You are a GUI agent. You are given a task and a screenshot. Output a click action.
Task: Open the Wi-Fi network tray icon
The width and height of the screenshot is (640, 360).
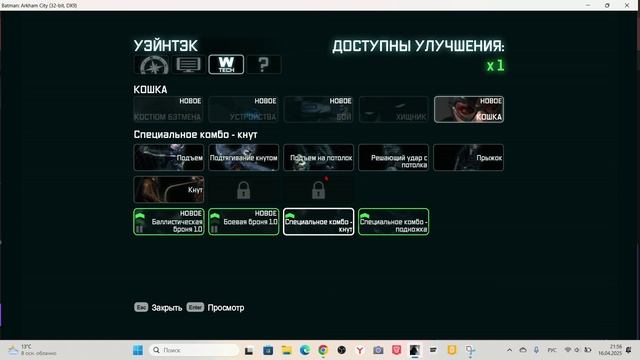point(568,350)
